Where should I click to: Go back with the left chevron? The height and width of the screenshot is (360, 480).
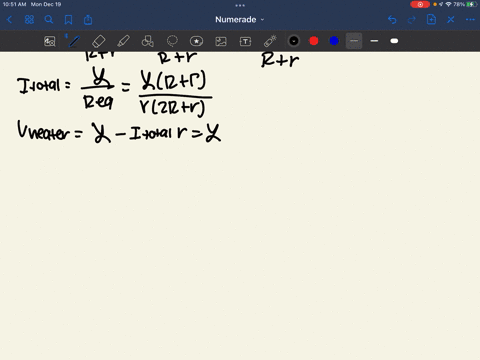(9, 20)
